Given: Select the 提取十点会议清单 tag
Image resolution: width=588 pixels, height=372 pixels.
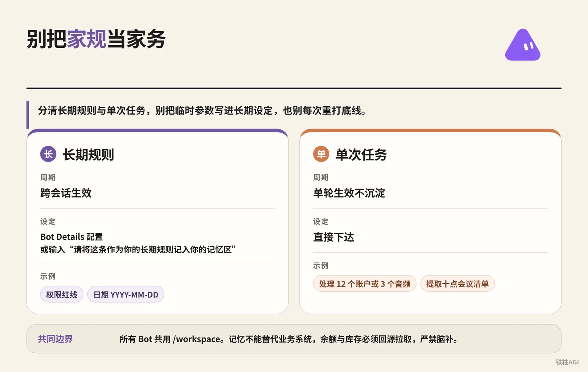Looking at the screenshot, I should 458,283.
